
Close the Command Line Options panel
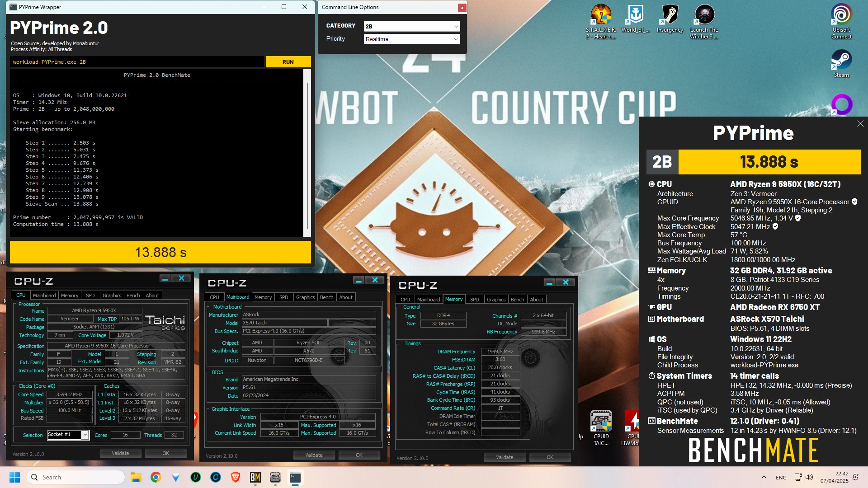(462, 7)
